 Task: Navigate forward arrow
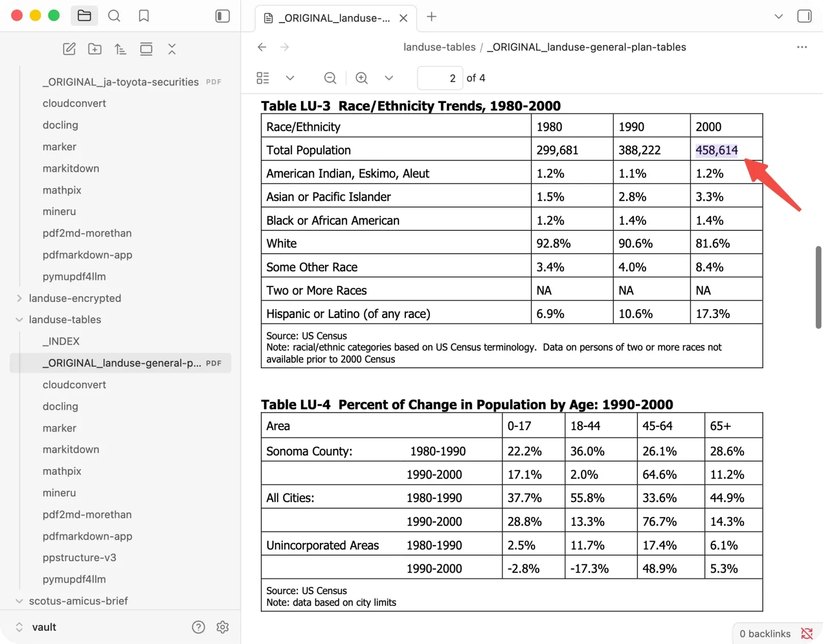[x=284, y=47]
